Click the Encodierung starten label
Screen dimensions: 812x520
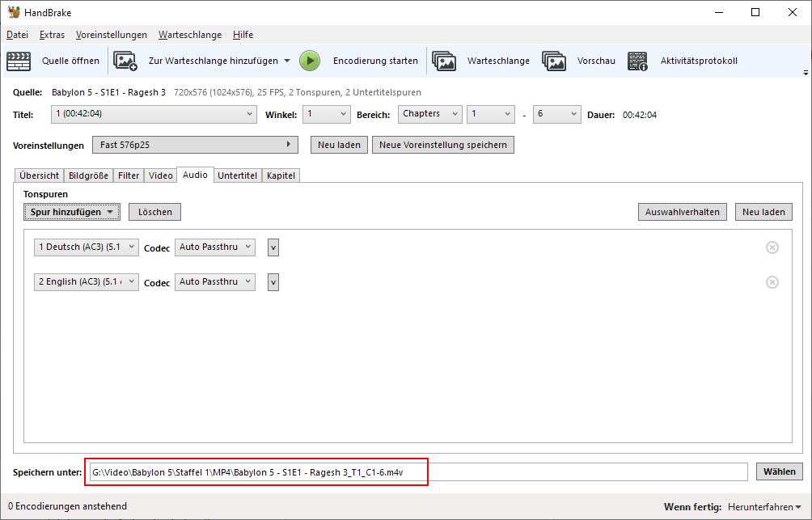(375, 61)
